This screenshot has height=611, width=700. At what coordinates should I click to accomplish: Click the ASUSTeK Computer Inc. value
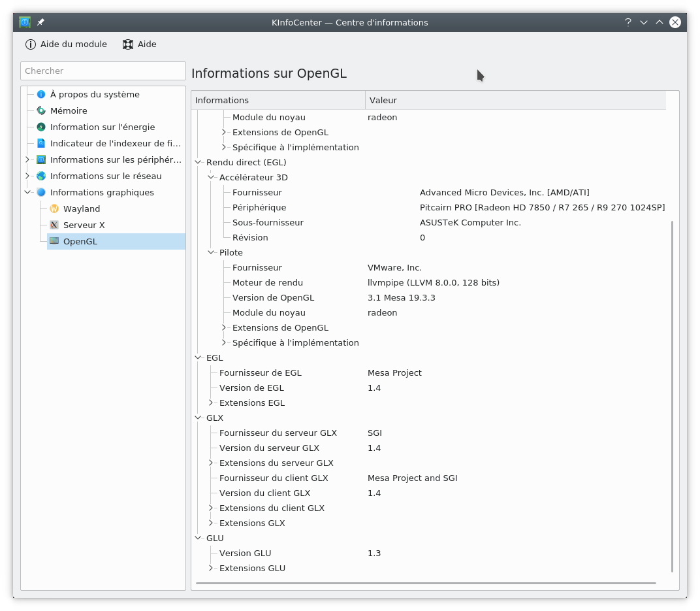click(x=471, y=222)
